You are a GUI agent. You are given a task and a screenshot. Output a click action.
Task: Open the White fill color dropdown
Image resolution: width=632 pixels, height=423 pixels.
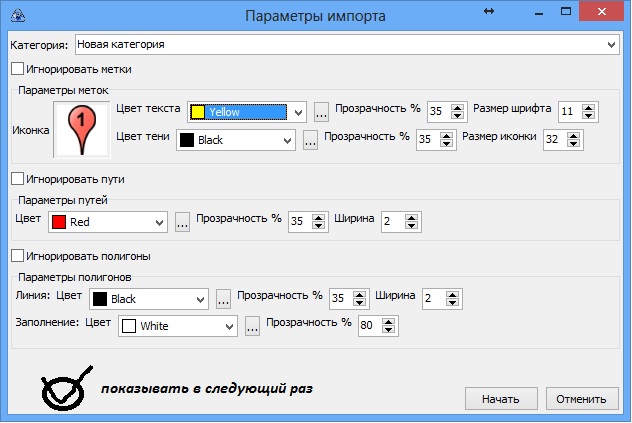pyautogui.click(x=229, y=325)
